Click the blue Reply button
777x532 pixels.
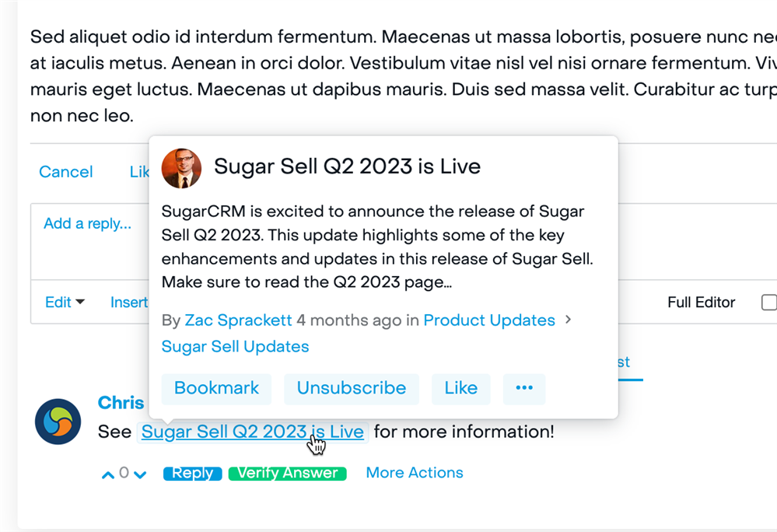[192, 473]
